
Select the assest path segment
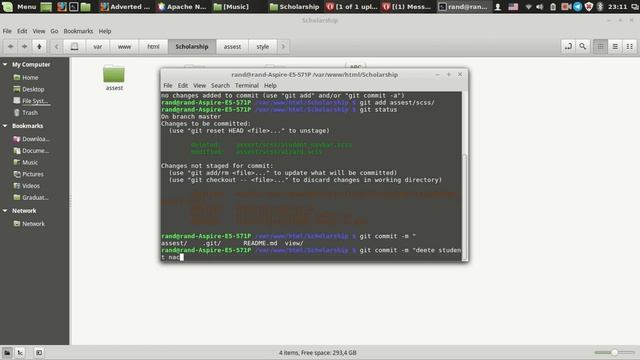pyautogui.click(x=232, y=47)
